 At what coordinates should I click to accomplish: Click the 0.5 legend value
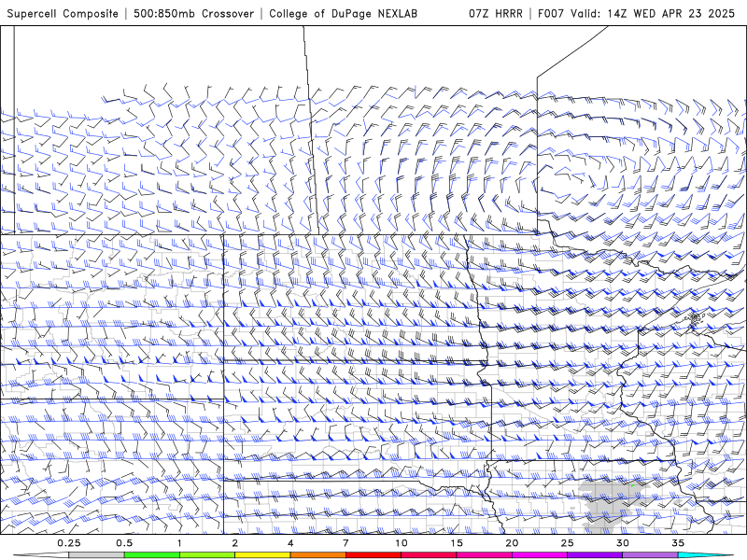click(124, 543)
